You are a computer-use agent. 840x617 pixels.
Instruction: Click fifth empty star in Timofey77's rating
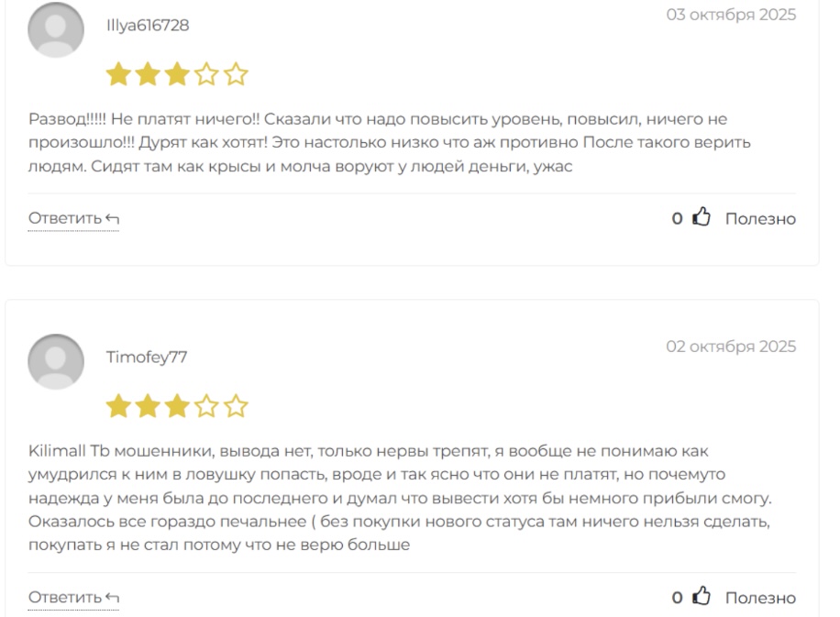click(x=237, y=406)
